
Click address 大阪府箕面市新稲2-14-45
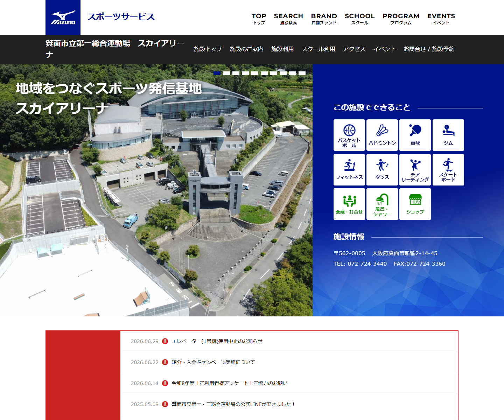click(x=405, y=253)
